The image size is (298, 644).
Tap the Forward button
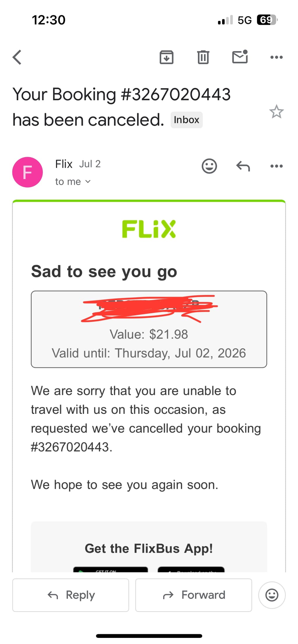194,595
